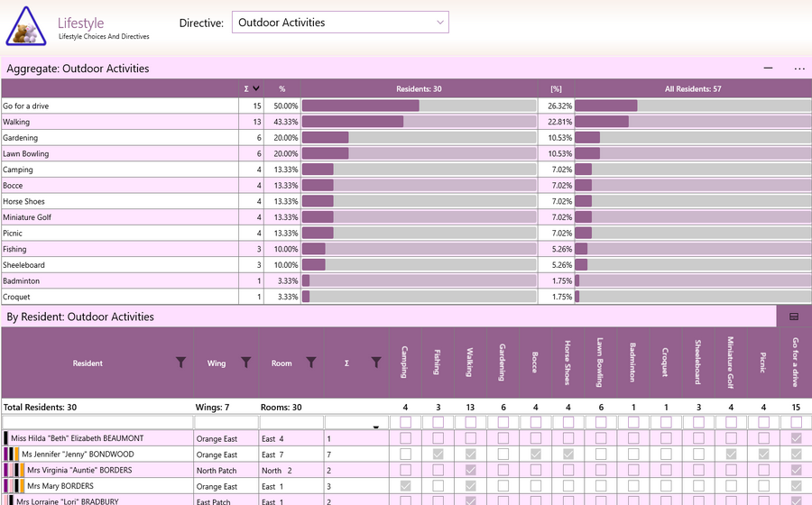This screenshot has width=812, height=505.
Task: Click the 'Total Residents: 30' summary
Action: [x=40, y=408]
